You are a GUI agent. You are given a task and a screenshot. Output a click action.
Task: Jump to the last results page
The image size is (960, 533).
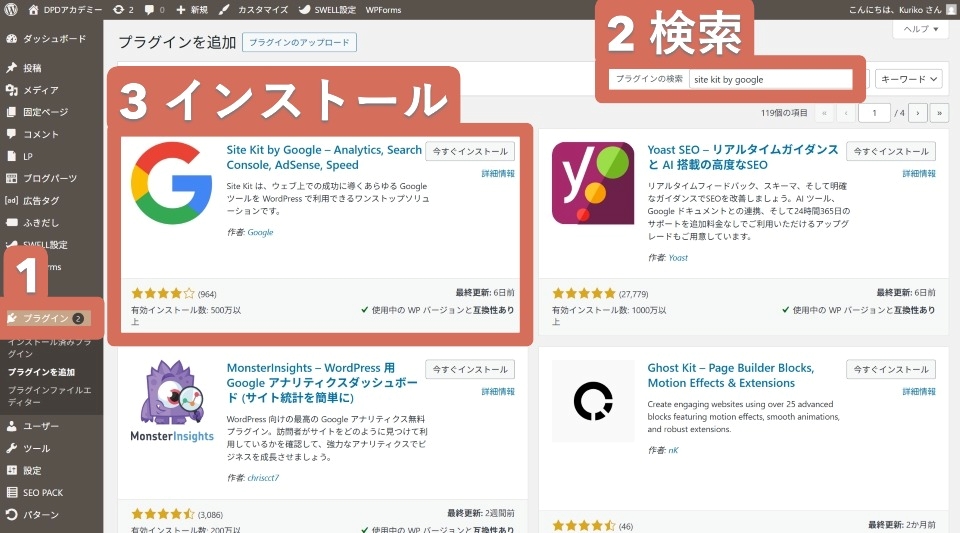coord(939,113)
